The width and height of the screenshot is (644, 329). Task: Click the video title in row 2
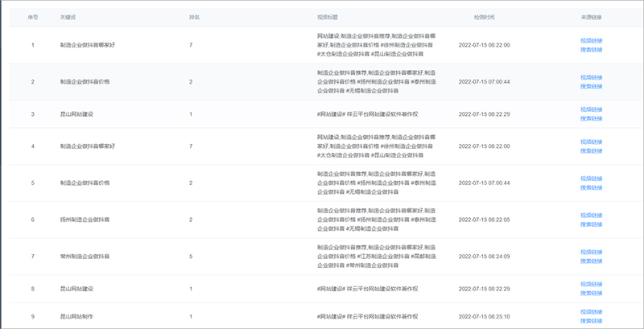click(x=376, y=82)
